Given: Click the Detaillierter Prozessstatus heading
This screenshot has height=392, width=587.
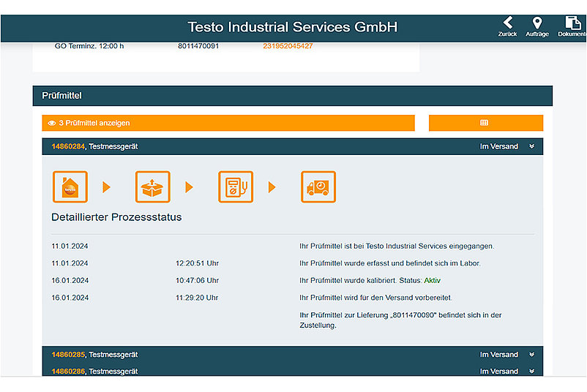Looking at the screenshot, I should 116,217.
